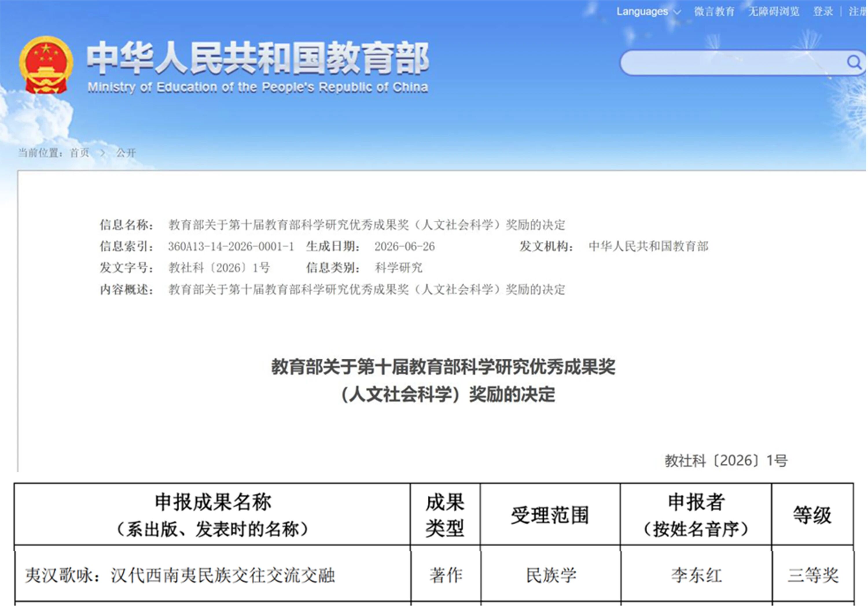868x612 pixels.
Task: Click the 申报成果名称 table header
Action: coord(212,515)
